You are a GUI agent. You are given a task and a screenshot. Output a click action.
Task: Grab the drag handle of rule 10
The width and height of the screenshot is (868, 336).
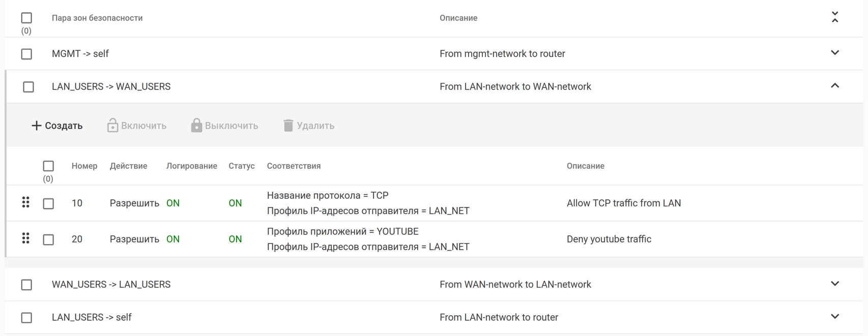pyautogui.click(x=25, y=202)
